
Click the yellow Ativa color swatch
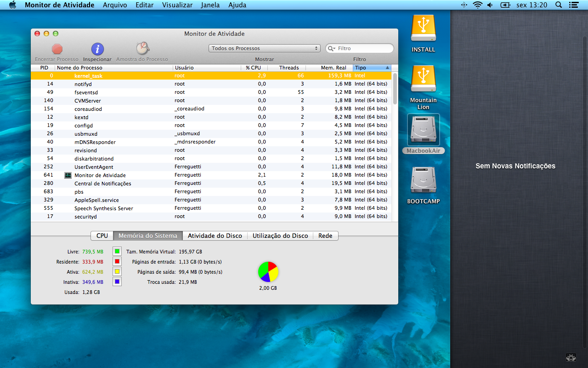[117, 272]
